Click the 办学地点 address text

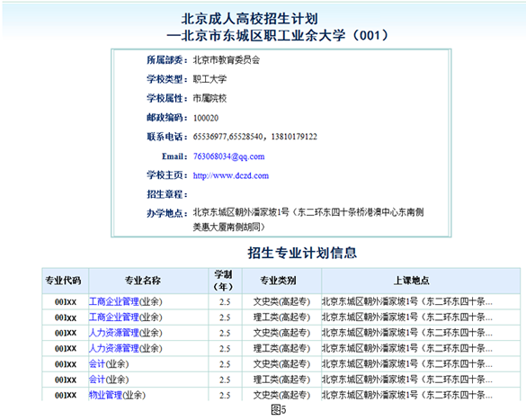coord(308,219)
